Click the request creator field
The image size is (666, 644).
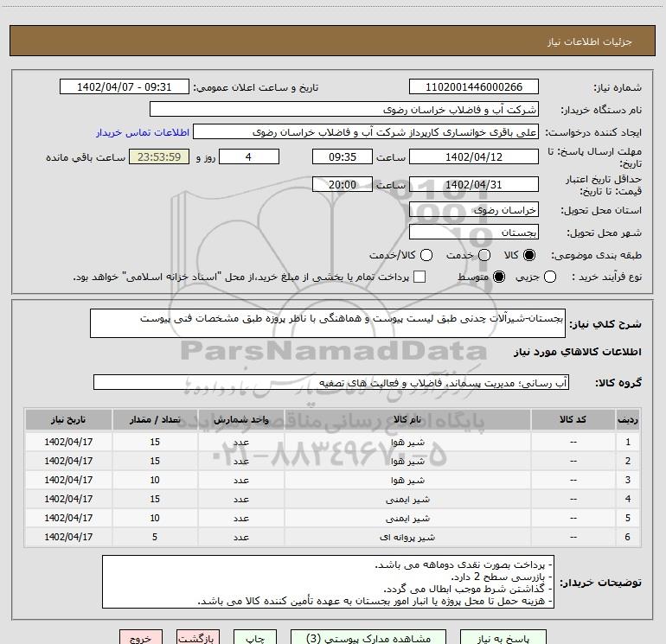[366, 132]
